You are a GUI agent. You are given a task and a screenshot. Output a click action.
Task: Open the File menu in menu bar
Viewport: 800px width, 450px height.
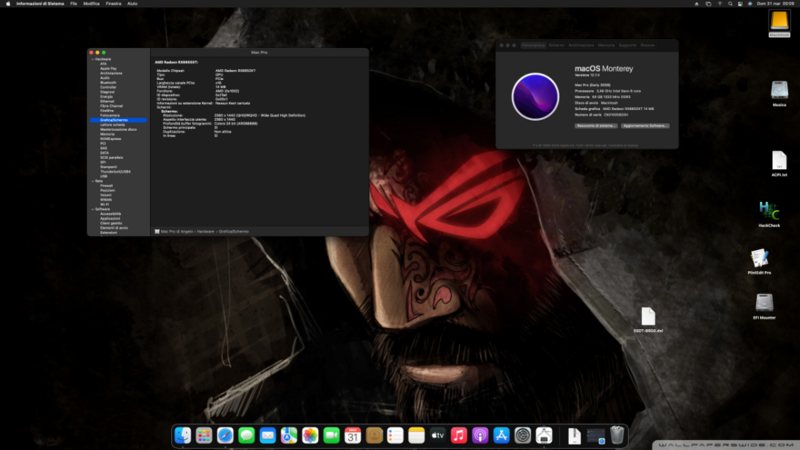(74, 4)
